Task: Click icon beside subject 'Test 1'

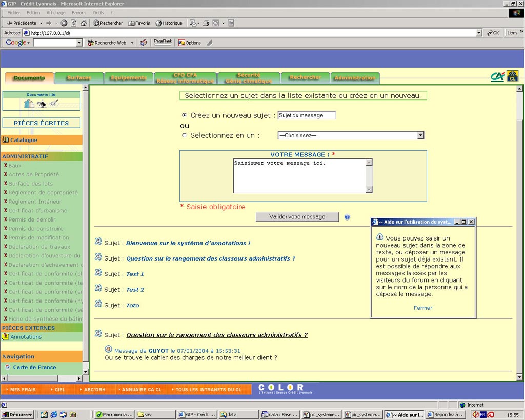Action: tap(98, 273)
